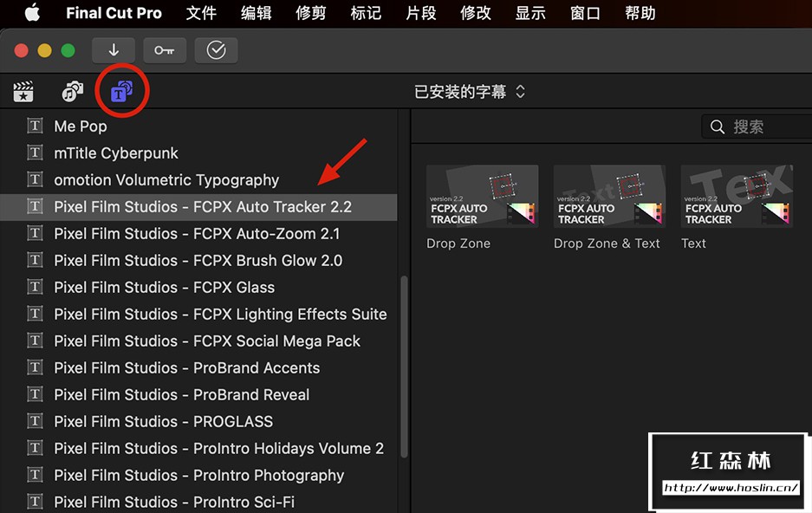
Task: Show the libraries sidebar clapperboard icon
Action: click(23, 91)
